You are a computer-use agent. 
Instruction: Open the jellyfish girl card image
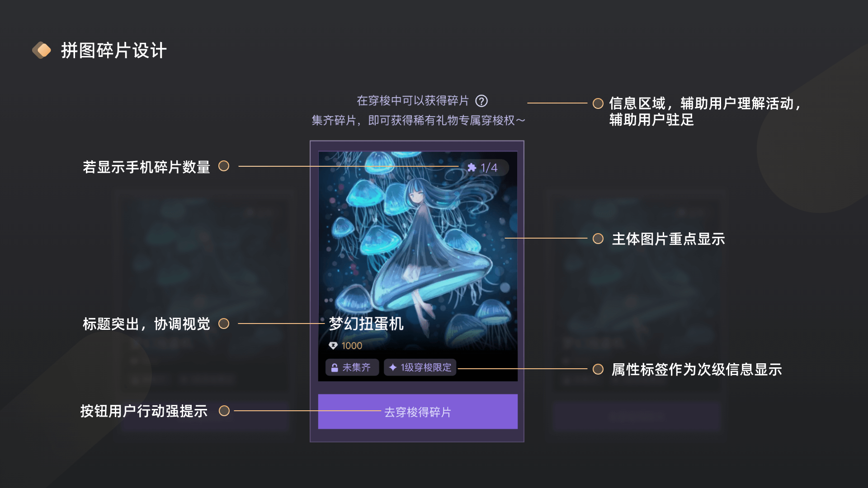pyautogui.click(x=418, y=266)
